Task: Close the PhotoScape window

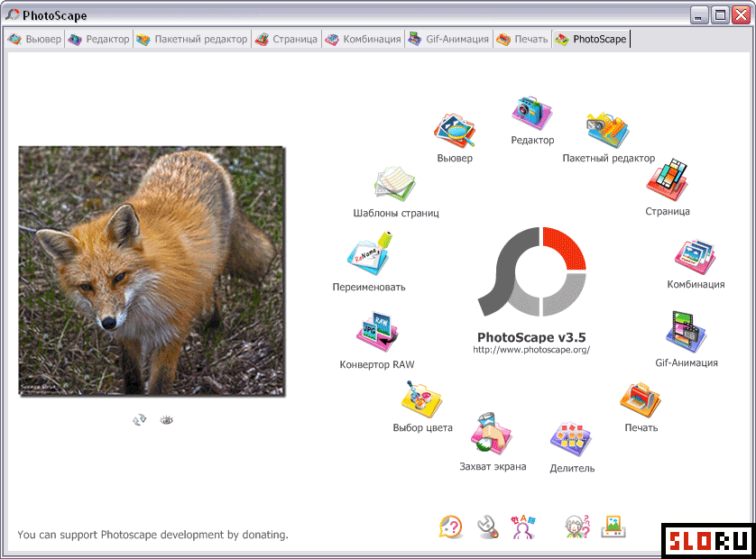Action: (741, 15)
